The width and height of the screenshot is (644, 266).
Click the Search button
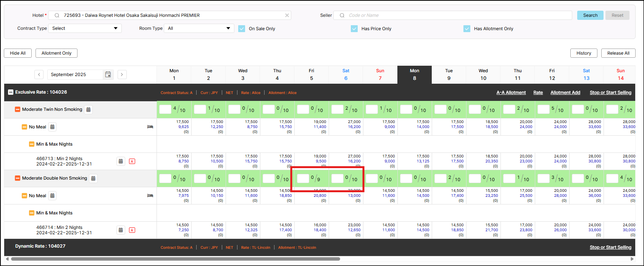(590, 15)
